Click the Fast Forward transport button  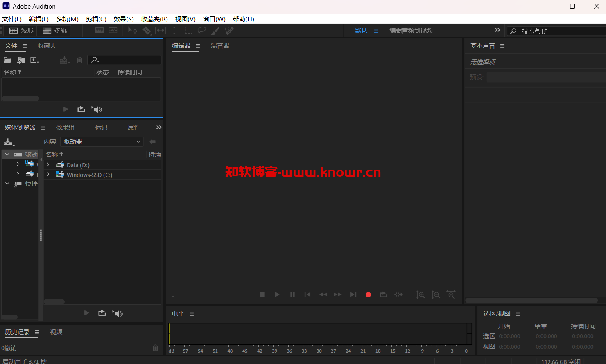pyautogui.click(x=338, y=294)
